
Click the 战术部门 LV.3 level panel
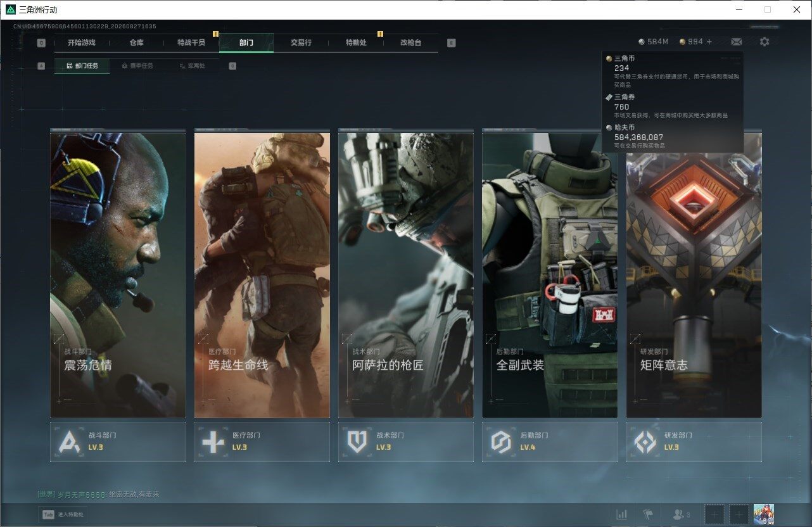click(406, 441)
